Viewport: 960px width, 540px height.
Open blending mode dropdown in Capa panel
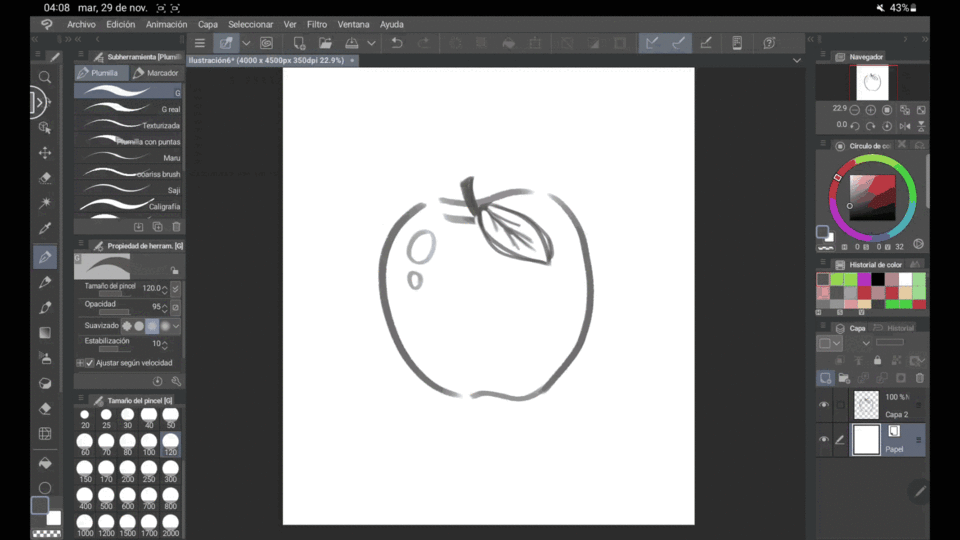click(866, 343)
